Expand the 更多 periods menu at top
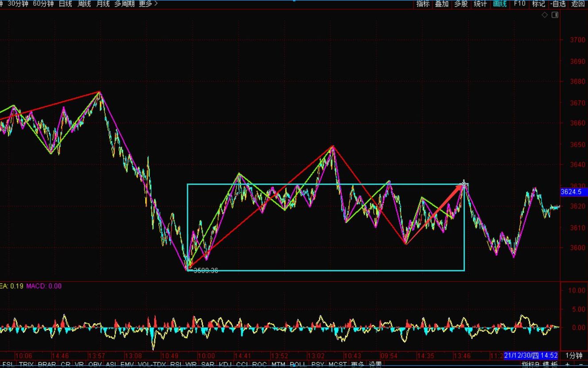 (148, 4)
